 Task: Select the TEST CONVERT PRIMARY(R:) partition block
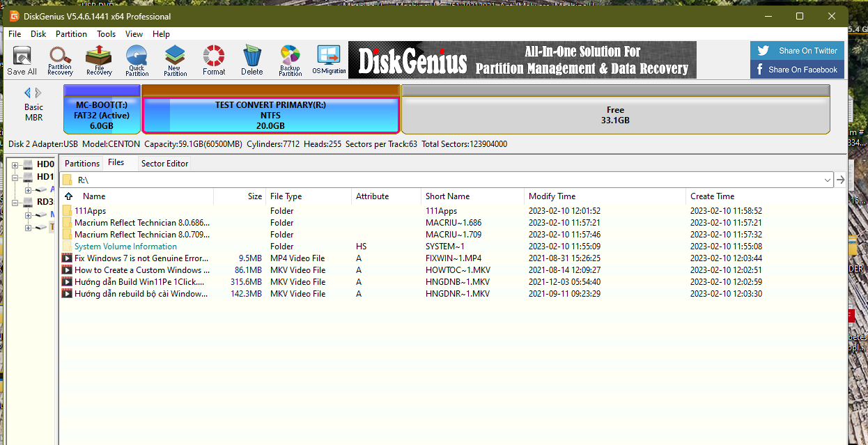pyautogui.click(x=270, y=109)
